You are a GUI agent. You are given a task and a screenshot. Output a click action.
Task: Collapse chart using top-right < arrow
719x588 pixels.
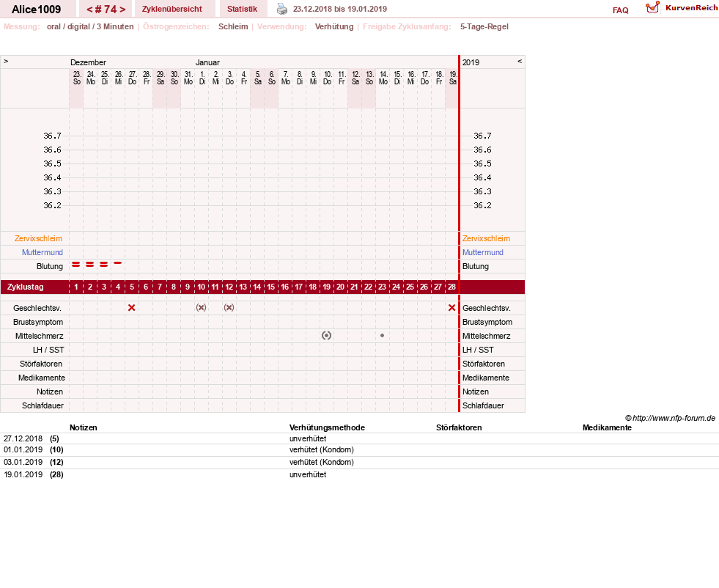[x=520, y=61]
